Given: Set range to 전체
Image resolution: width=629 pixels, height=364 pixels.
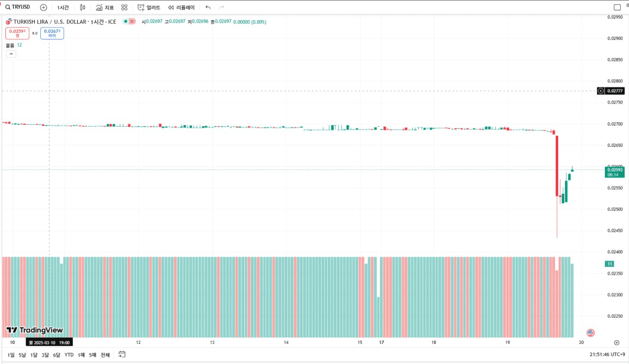Looking at the screenshot, I should pos(105,355).
